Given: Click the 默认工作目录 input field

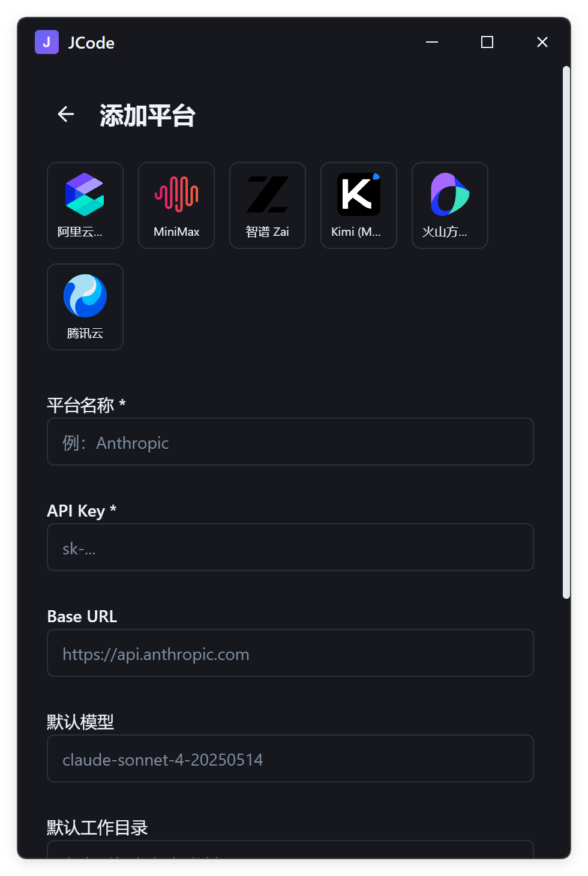Looking at the screenshot, I should [x=290, y=851].
